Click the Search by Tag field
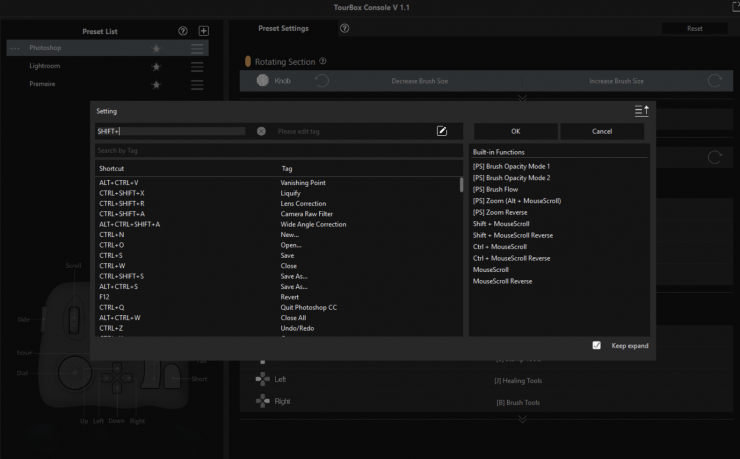 tap(278, 150)
